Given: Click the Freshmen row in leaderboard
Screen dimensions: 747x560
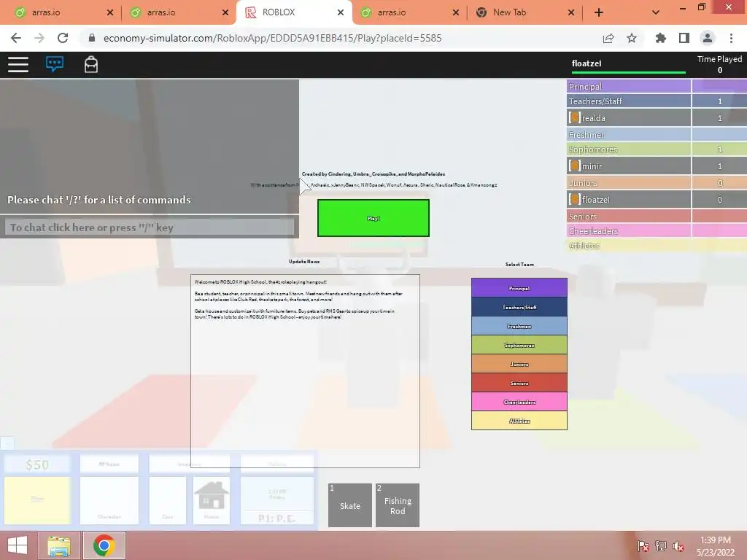Looking at the screenshot, I should coord(657,135).
